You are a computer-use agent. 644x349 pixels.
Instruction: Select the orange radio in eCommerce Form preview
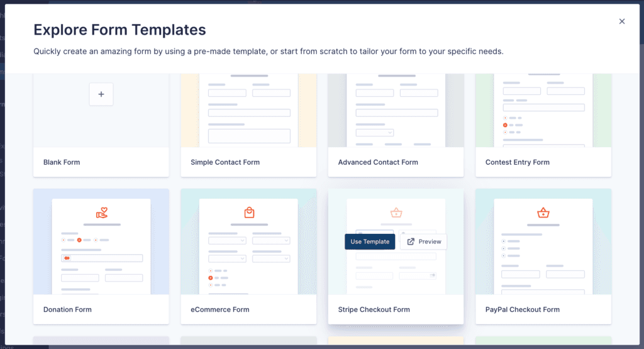(211, 278)
